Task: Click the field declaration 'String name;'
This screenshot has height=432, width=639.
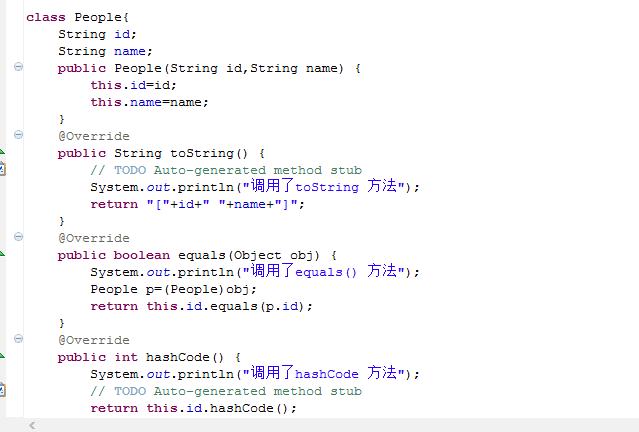Action: coord(105,51)
